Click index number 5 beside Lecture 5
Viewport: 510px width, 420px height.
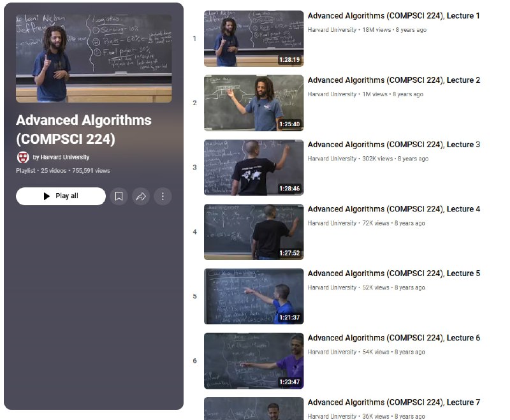pyautogui.click(x=194, y=296)
